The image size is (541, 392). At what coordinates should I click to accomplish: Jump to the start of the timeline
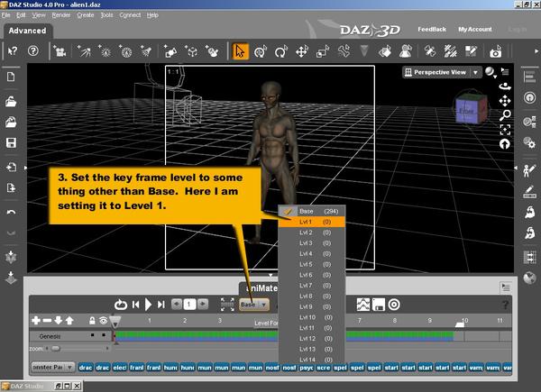point(135,305)
